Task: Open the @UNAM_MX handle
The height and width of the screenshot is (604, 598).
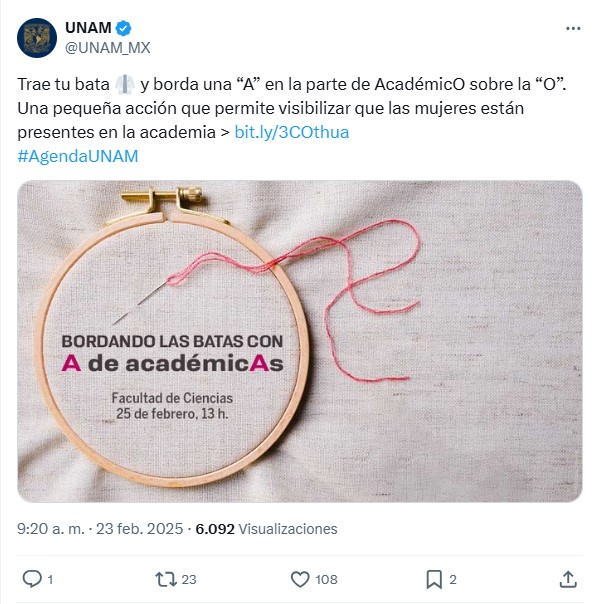Action: 108,48
